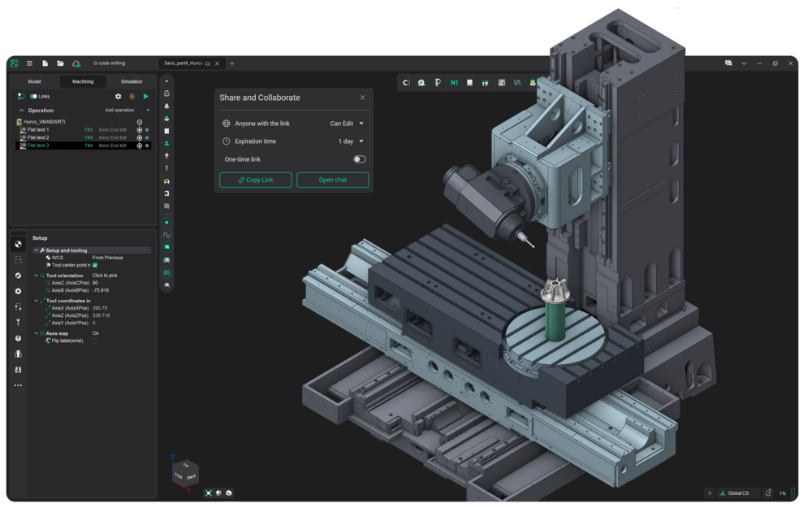Collapse the Tool orientation section
The width and height of the screenshot is (812, 508).
click(37, 276)
